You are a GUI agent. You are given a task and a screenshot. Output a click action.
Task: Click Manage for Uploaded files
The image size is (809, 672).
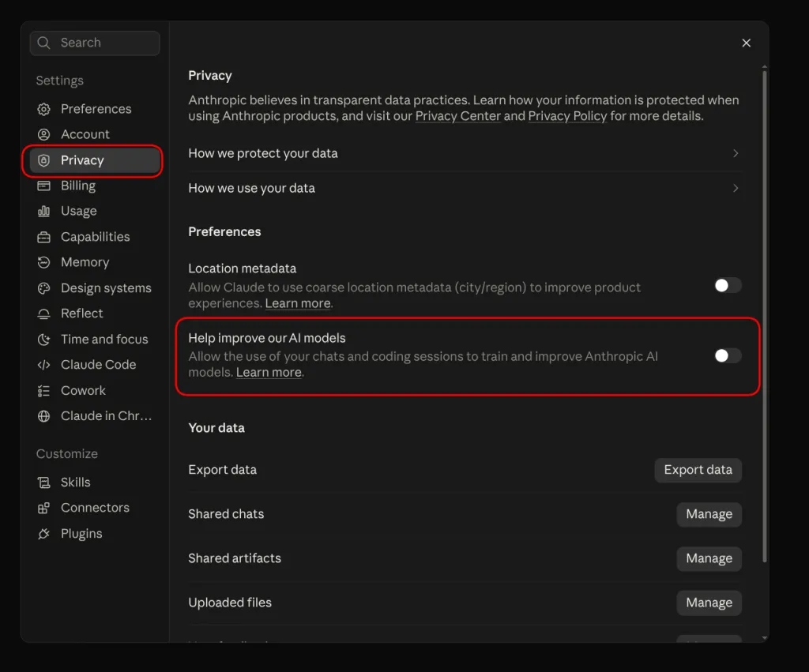(709, 603)
